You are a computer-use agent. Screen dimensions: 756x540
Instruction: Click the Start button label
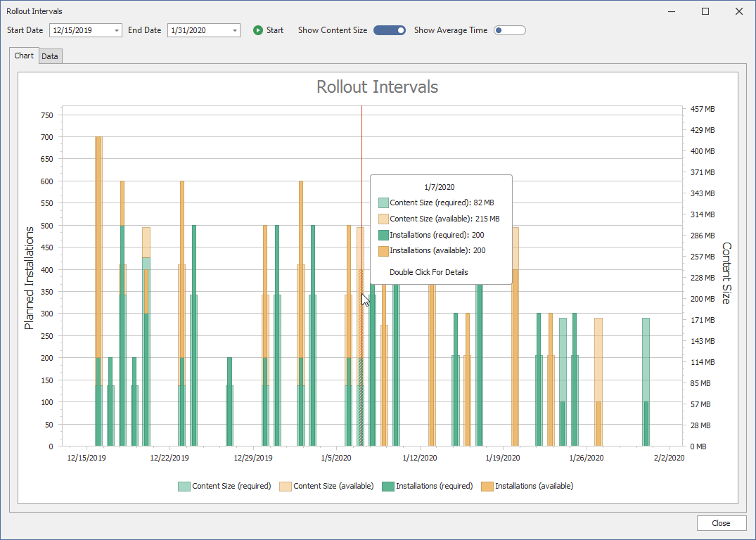point(275,30)
